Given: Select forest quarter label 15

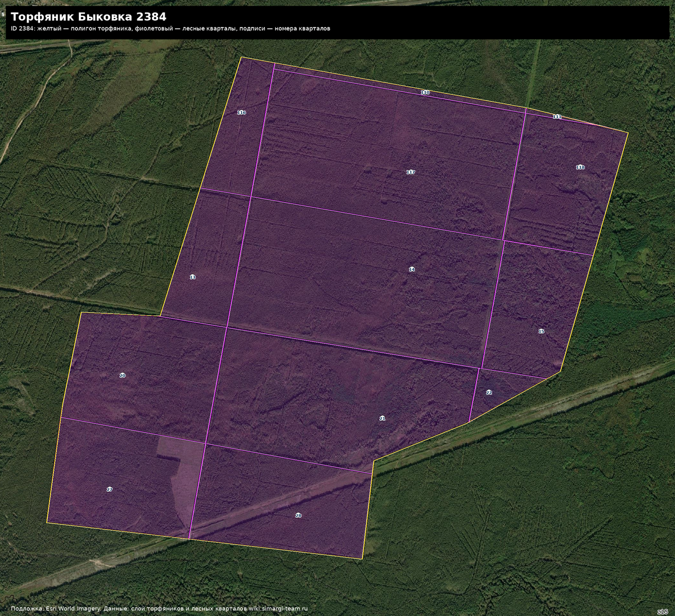Looking at the screenshot, I should tap(541, 332).
